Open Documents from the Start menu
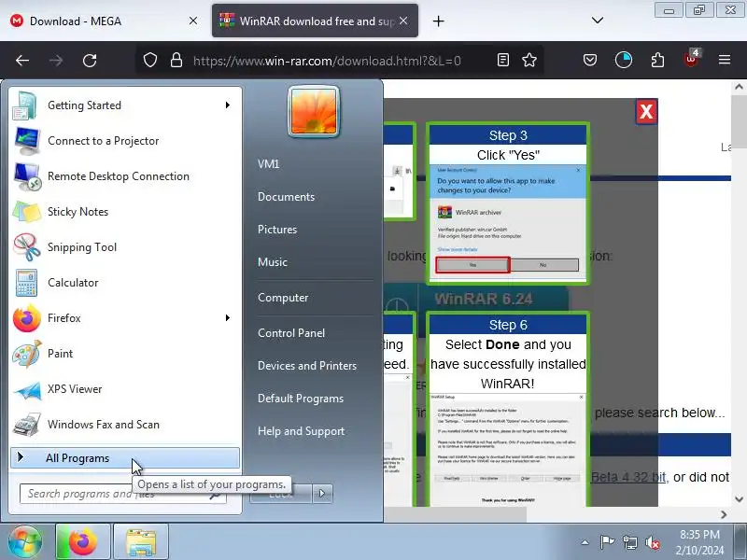Image resolution: width=747 pixels, height=560 pixels. pos(286,197)
